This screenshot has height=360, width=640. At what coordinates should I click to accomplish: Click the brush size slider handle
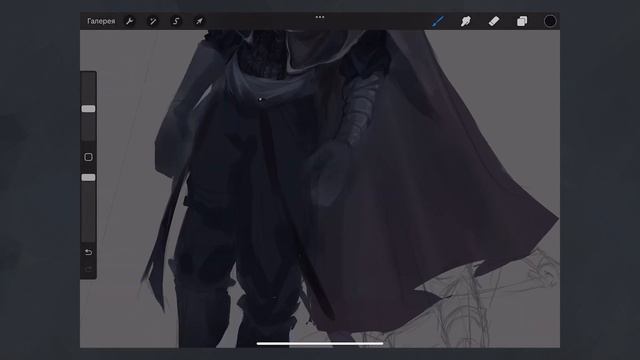[88, 109]
